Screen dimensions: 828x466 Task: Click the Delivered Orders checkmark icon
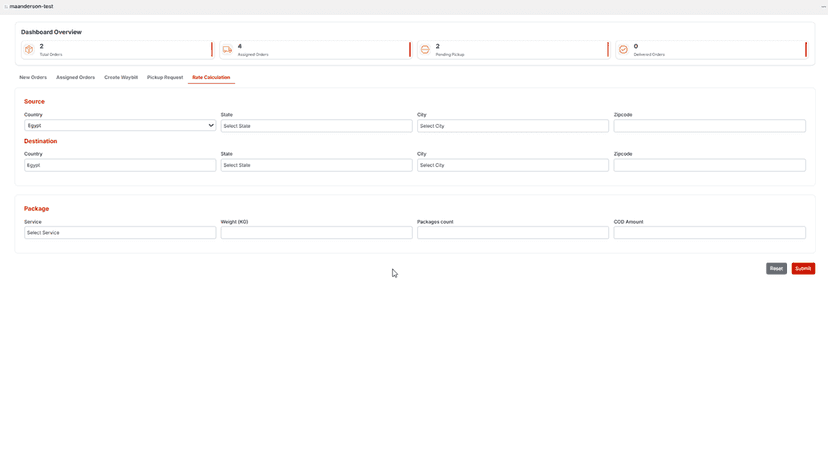(x=623, y=50)
